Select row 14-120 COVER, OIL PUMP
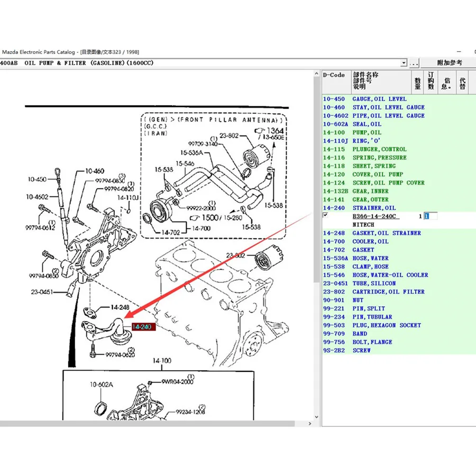The width and height of the screenshot is (476, 476). (x=399, y=175)
